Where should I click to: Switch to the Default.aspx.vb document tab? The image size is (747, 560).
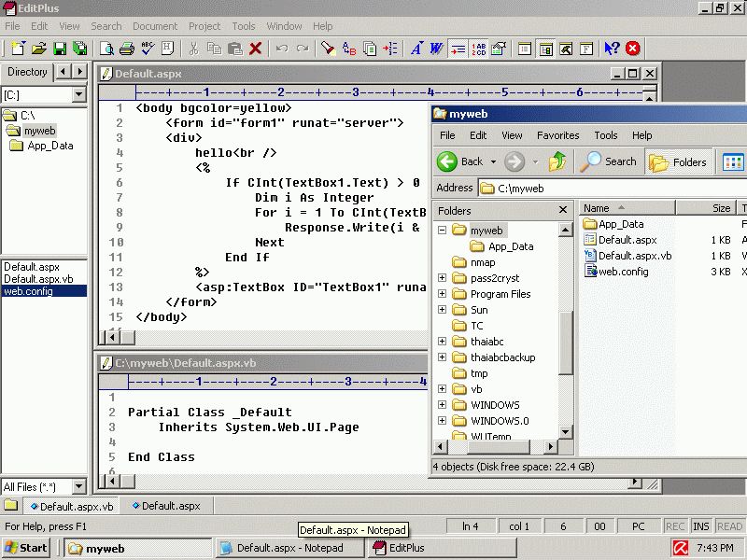(71, 506)
